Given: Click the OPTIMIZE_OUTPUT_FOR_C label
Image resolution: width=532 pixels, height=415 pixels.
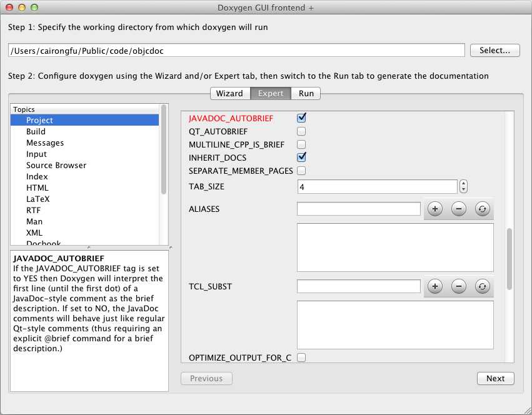Looking at the screenshot, I should point(240,357).
